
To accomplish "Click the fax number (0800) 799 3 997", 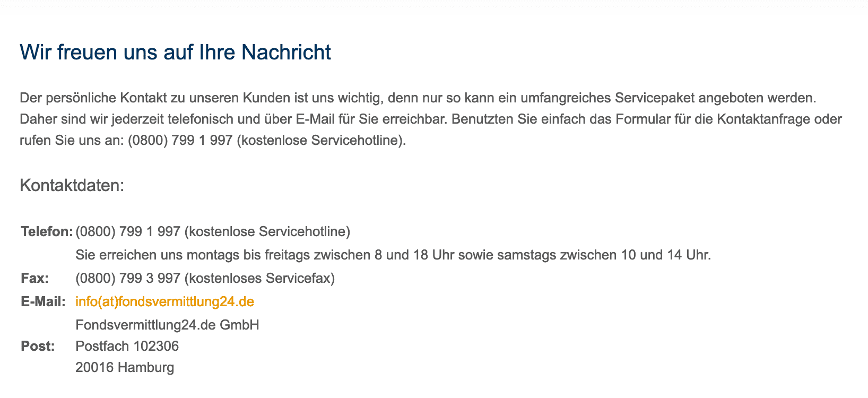I will [128, 279].
